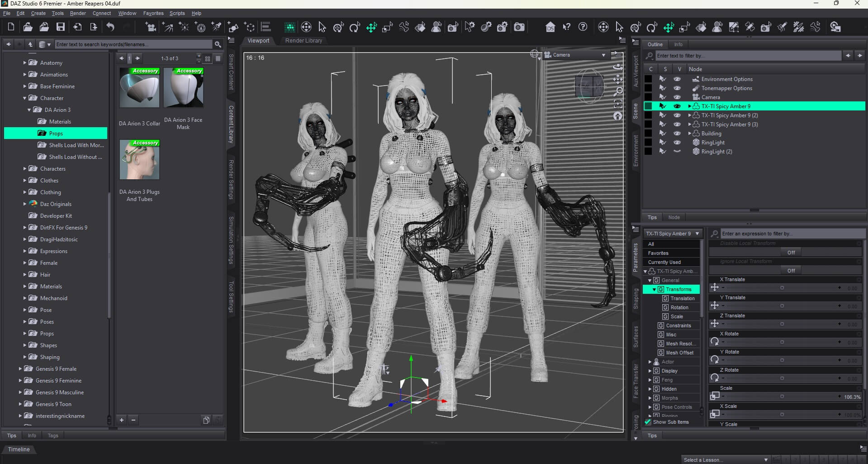
Task: Open the Align tool icon
Action: pyautogui.click(x=266, y=27)
